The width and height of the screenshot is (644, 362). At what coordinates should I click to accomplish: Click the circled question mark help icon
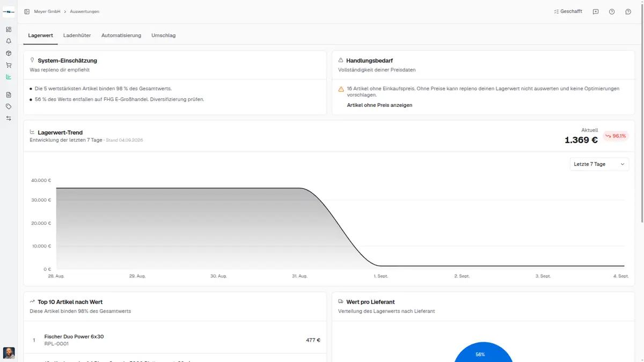[612, 11]
